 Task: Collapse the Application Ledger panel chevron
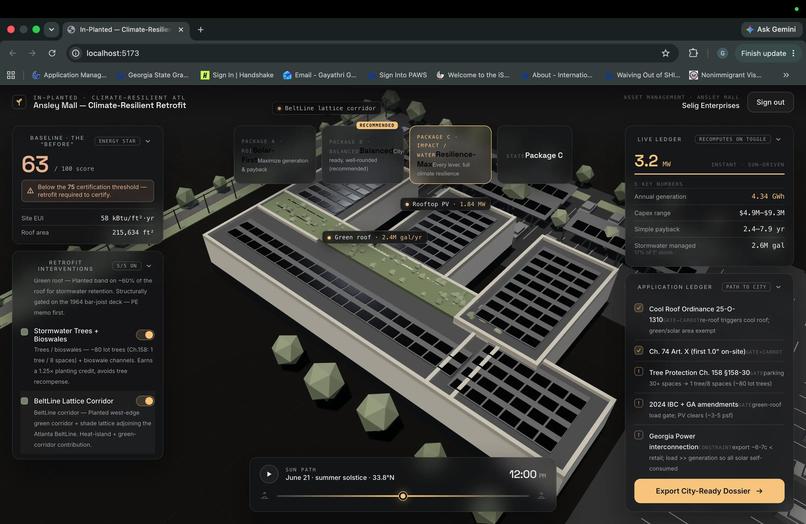[778, 287]
